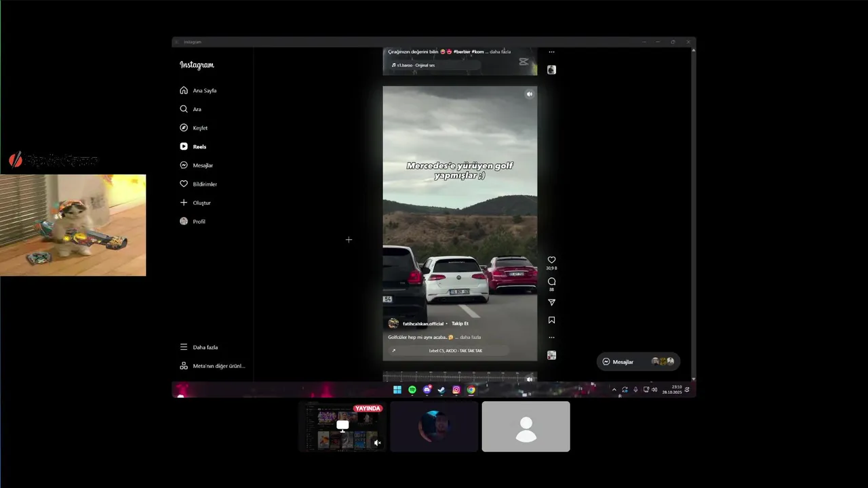
Task: Open Google Chrome from the taskbar
Action: click(471, 390)
